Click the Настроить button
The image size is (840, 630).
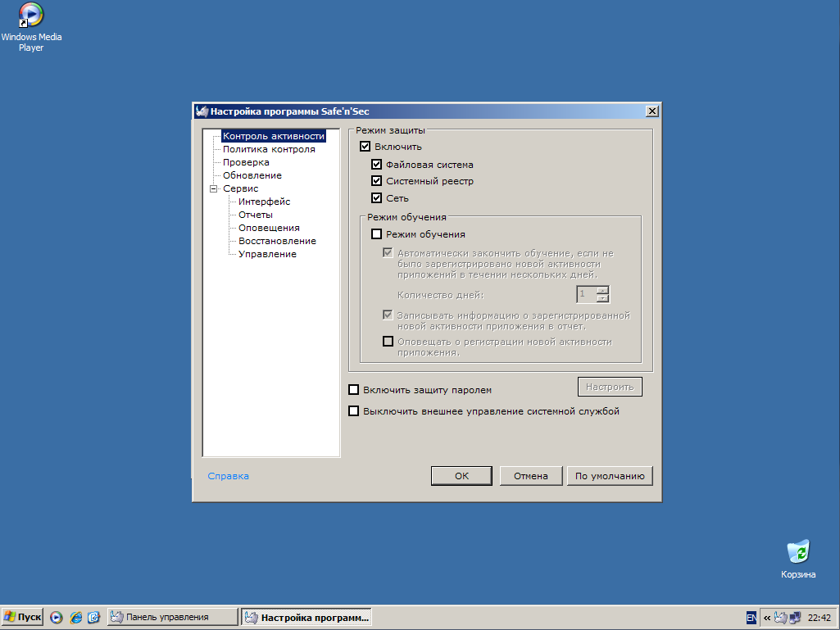pos(610,387)
